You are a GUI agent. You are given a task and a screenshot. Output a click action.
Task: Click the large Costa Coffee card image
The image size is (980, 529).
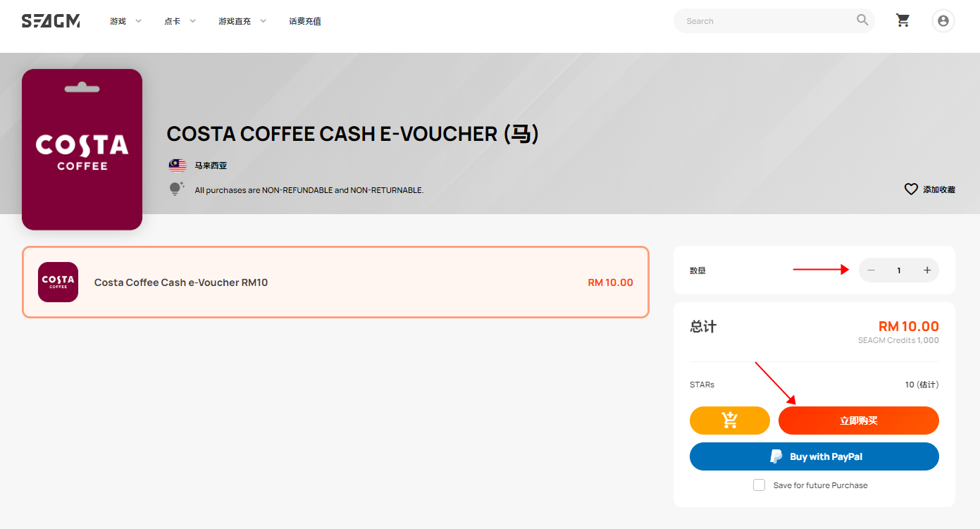click(x=82, y=149)
